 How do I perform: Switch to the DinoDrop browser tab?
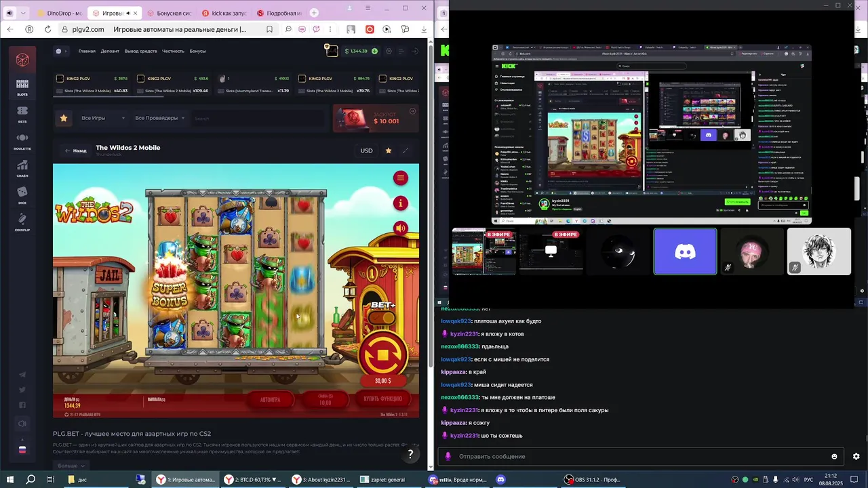[59, 13]
